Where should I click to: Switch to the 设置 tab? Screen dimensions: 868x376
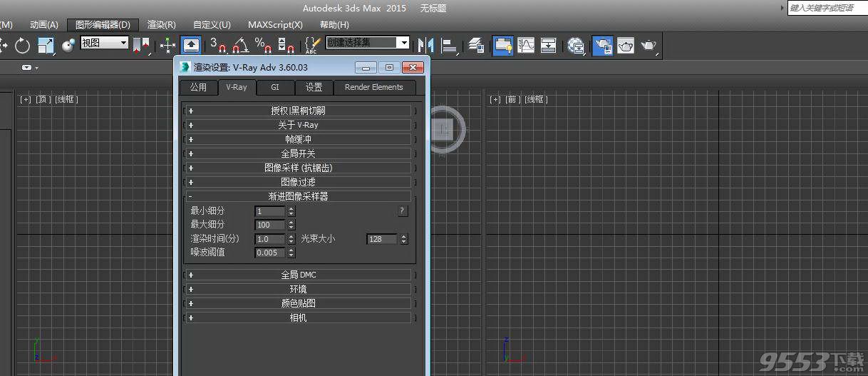tap(314, 87)
